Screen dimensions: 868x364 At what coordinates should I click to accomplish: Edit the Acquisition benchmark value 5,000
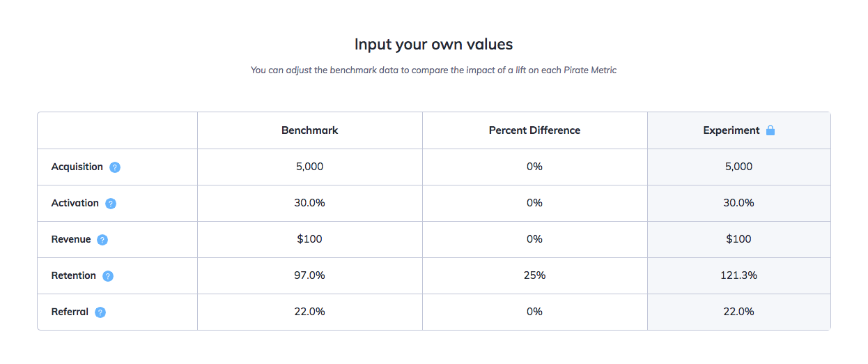tap(310, 167)
